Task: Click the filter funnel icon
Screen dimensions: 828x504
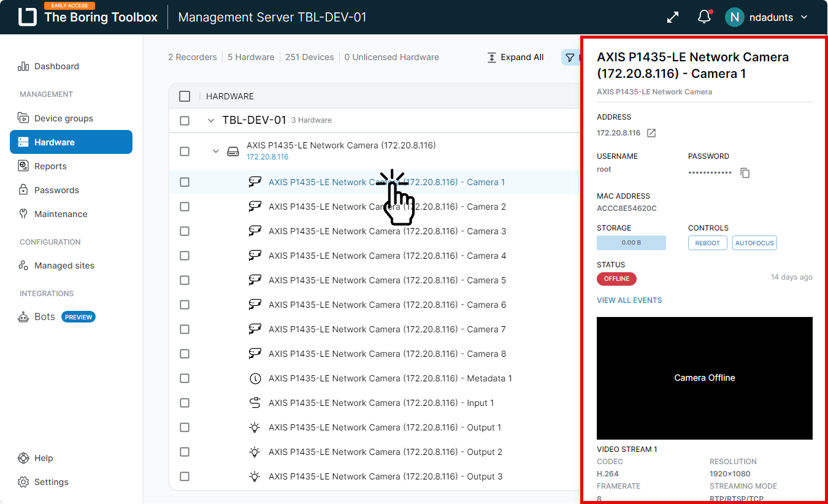Action: (x=570, y=58)
